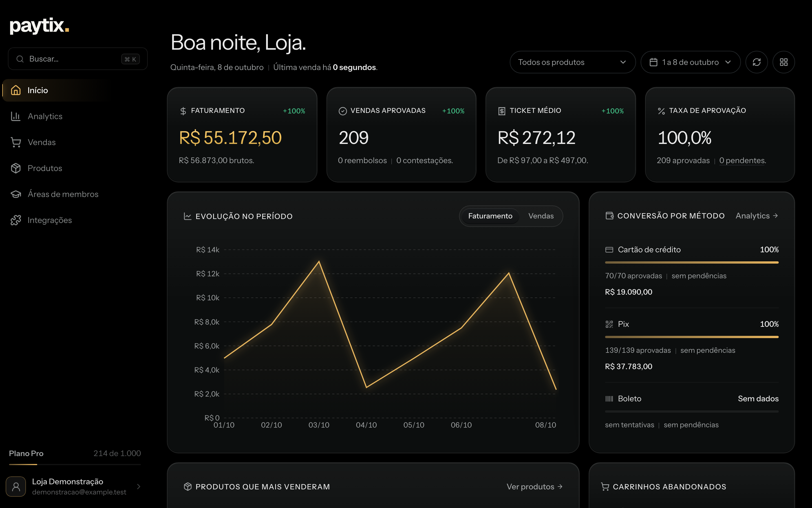
Task: Switch chart to Vendas view
Action: click(x=541, y=216)
